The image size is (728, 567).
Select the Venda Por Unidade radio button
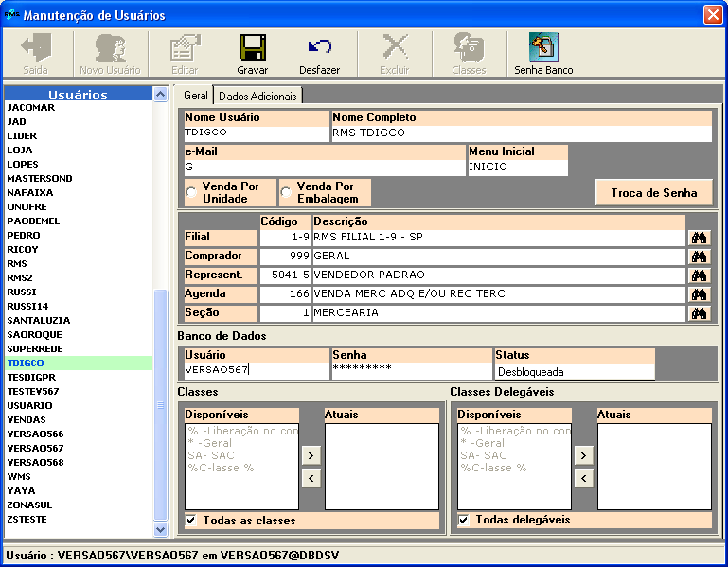click(191, 192)
